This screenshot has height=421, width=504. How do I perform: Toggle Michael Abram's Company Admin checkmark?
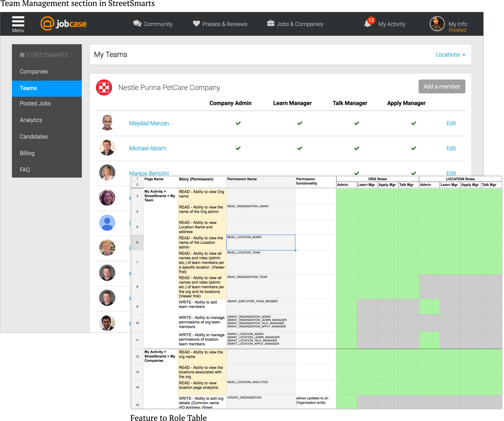pos(238,148)
